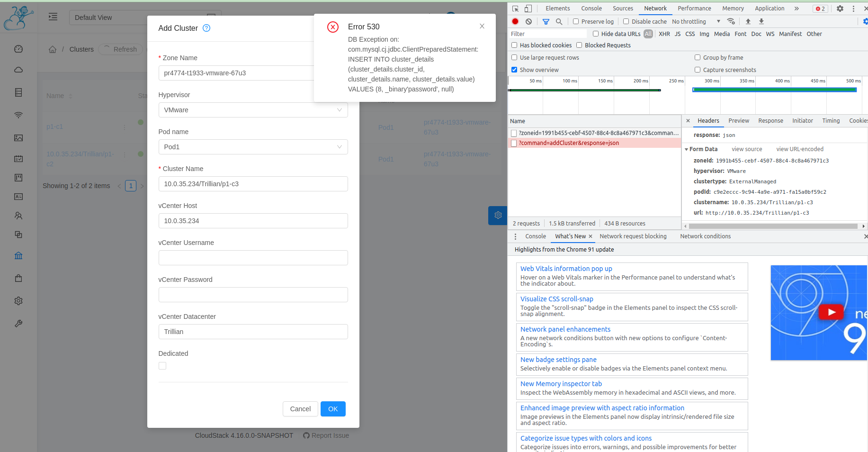Select the Events calendar icon
Image resolution: width=868 pixels, height=452 pixels.
pyautogui.click(x=18, y=159)
